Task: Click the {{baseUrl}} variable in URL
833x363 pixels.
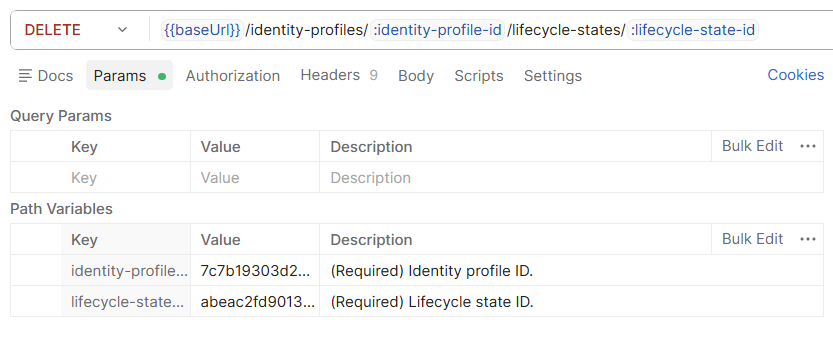Action: (x=202, y=30)
